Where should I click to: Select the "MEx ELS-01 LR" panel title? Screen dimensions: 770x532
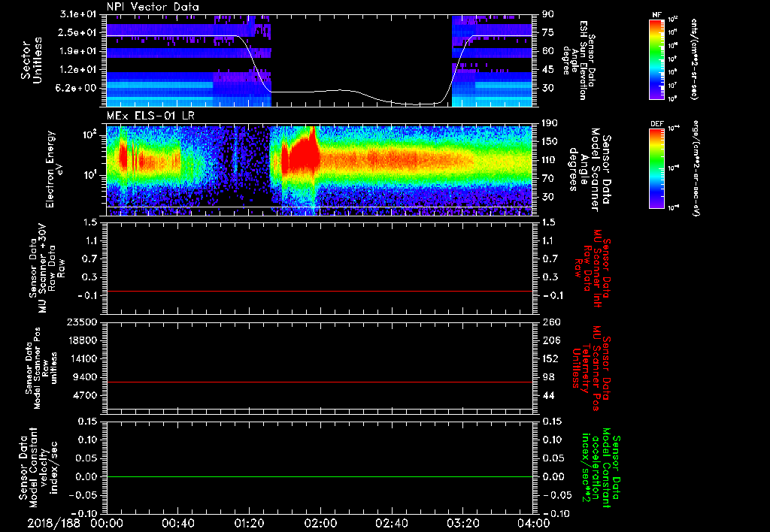[x=150, y=116]
